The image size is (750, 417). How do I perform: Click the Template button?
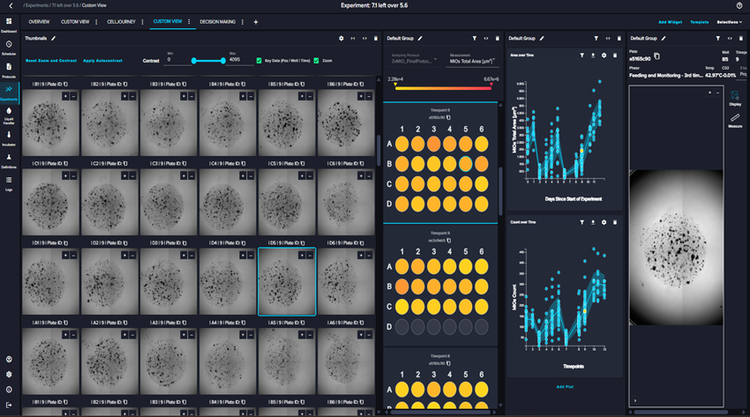[699, 22]
